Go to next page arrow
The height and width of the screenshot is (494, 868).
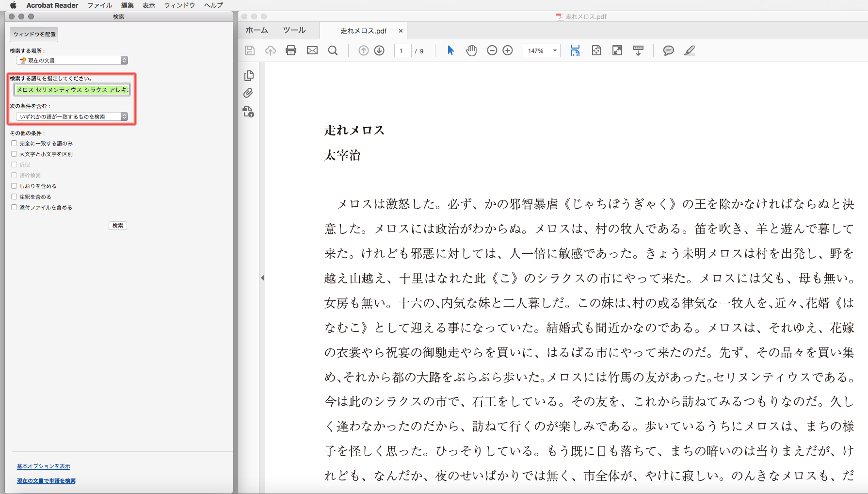click(380, 50)
